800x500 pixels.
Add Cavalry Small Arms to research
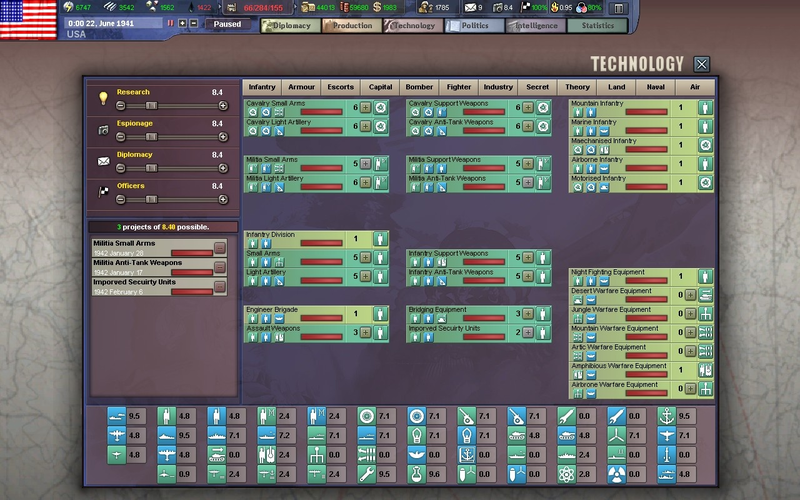click(x=365, y=108)
